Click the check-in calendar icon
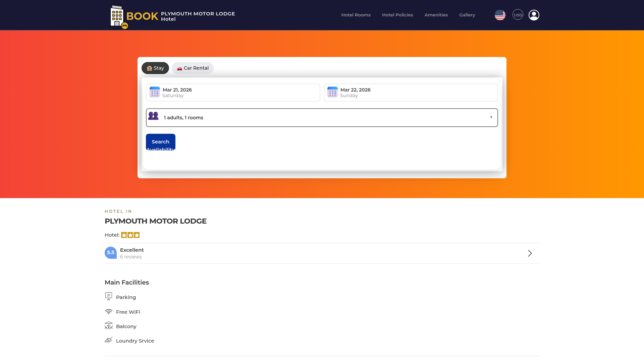644x362 pixels. point(155,92)
